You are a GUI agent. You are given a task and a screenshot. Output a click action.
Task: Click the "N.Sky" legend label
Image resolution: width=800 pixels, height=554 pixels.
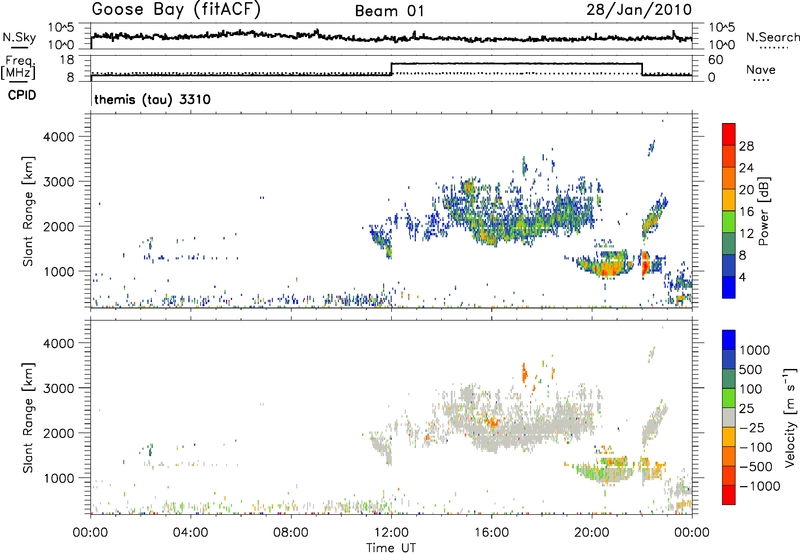(19, 37)
